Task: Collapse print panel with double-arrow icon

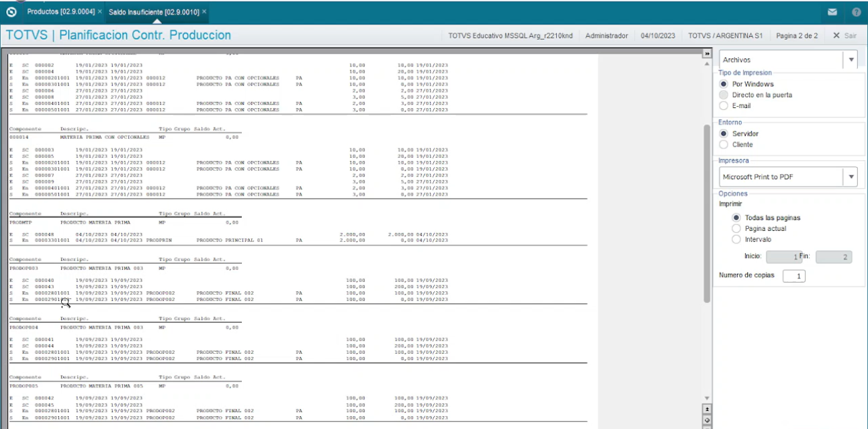Action: 707,54
